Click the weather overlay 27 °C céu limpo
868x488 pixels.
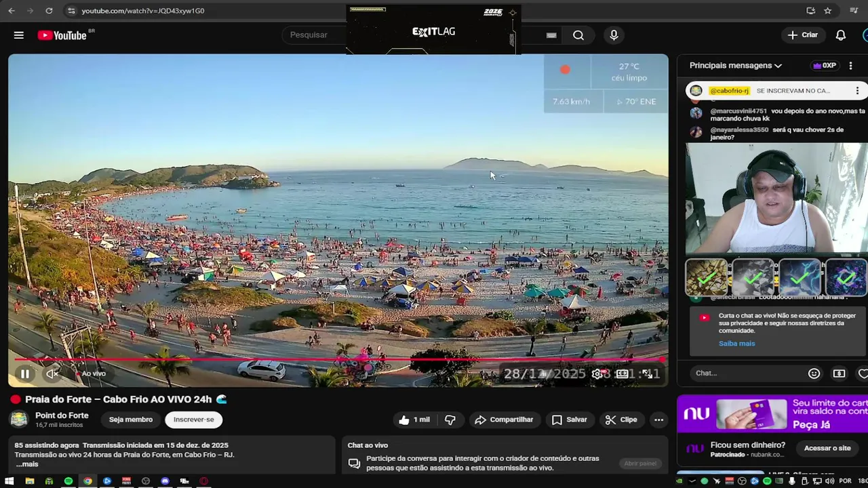629,72
